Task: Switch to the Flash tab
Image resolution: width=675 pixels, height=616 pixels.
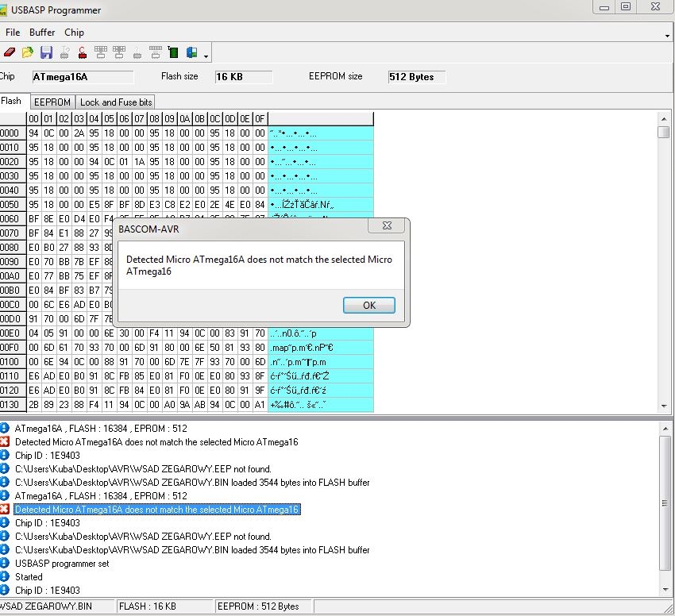Action: (12, 101)
